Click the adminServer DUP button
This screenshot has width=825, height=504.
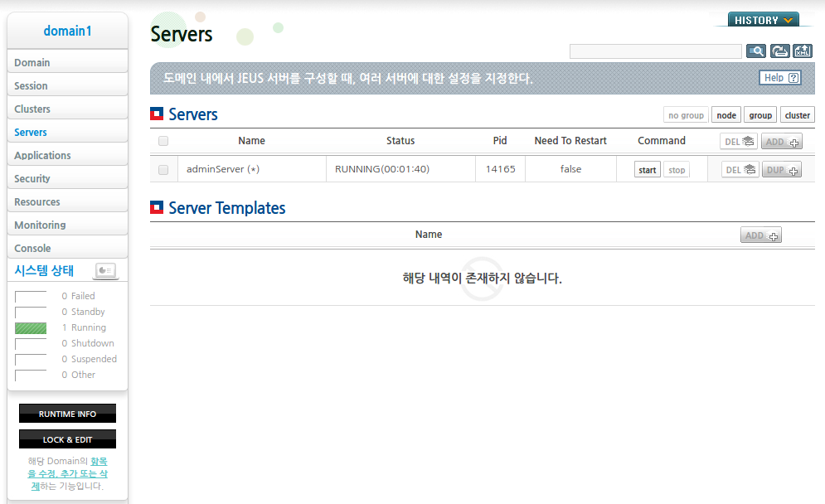pyautogui.click(x=782, y=169)
